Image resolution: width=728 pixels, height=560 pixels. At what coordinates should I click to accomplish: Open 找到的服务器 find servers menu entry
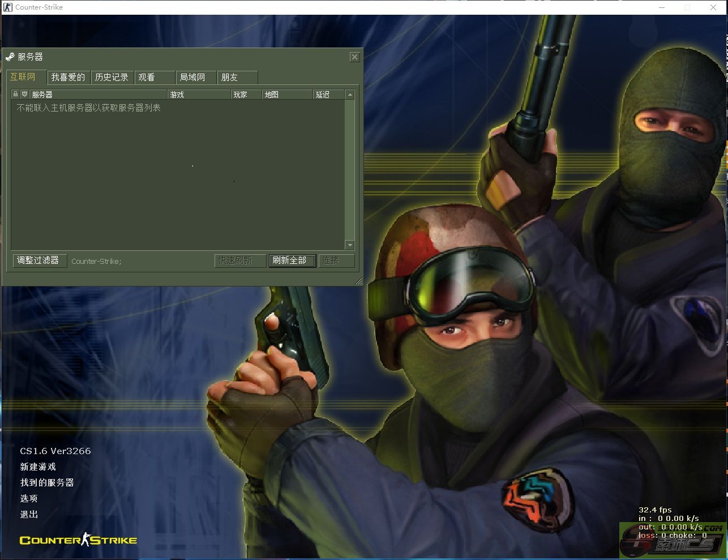[x=47, y=483]
